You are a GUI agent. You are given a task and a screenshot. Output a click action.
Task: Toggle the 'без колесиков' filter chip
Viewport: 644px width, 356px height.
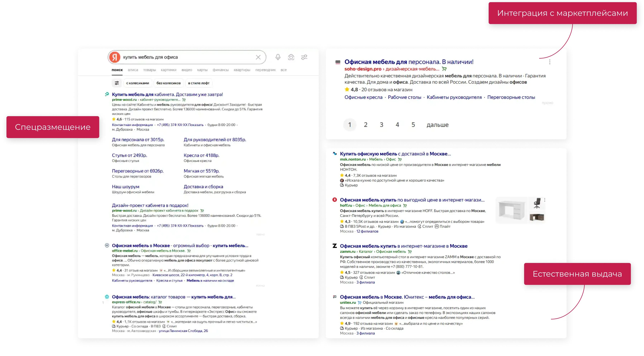(168, 83)
